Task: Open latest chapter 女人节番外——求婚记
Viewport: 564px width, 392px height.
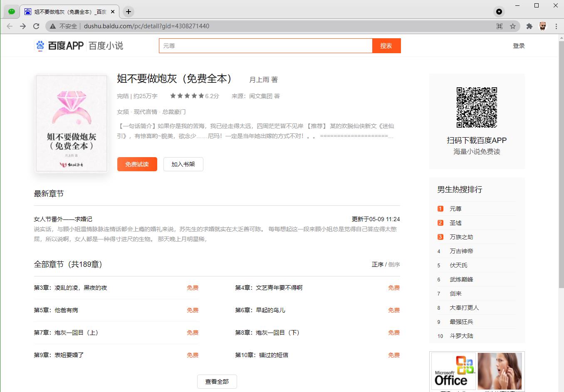Action: [x=63, y=219]
